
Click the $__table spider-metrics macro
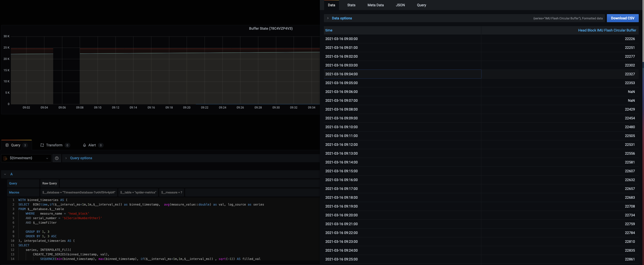138,192
